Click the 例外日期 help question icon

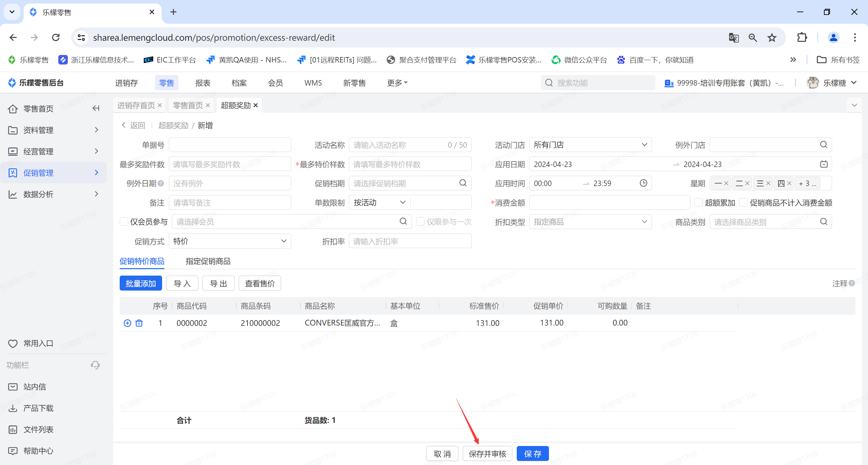click(161, 184)
